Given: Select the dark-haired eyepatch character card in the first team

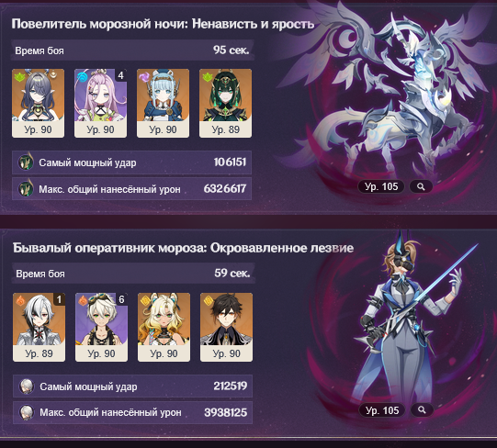Looking at the screenshot, I should point(38,104).
